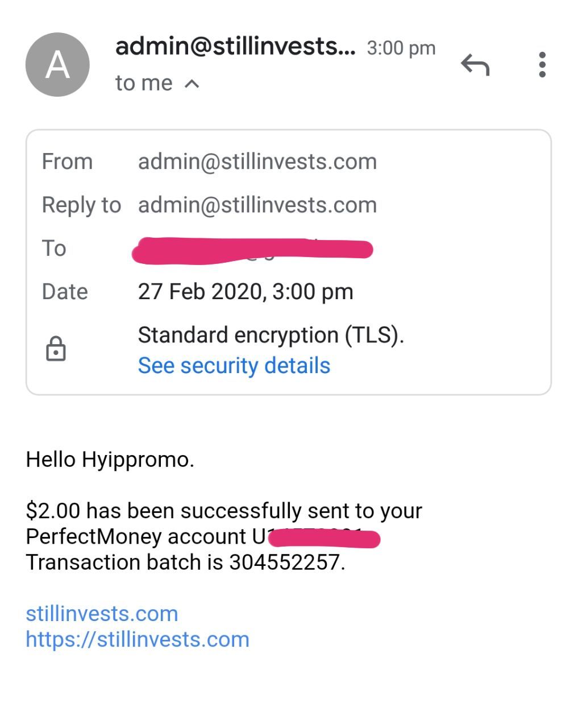
Task: Collapse recipient details via the 'to me' chevron
Action: pos(192,84)
